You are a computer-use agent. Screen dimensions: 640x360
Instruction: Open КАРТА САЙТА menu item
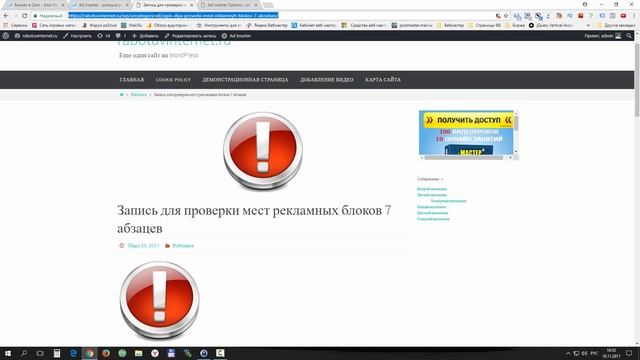(383, 80)
